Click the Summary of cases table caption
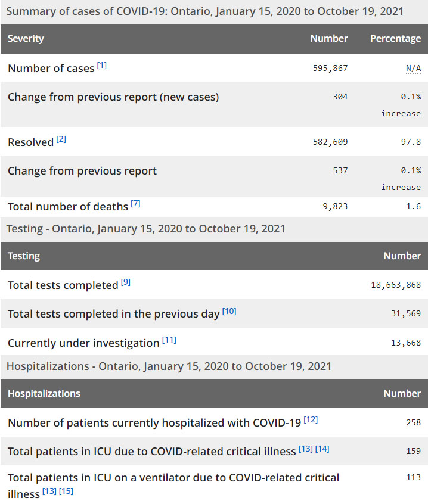 204,11
